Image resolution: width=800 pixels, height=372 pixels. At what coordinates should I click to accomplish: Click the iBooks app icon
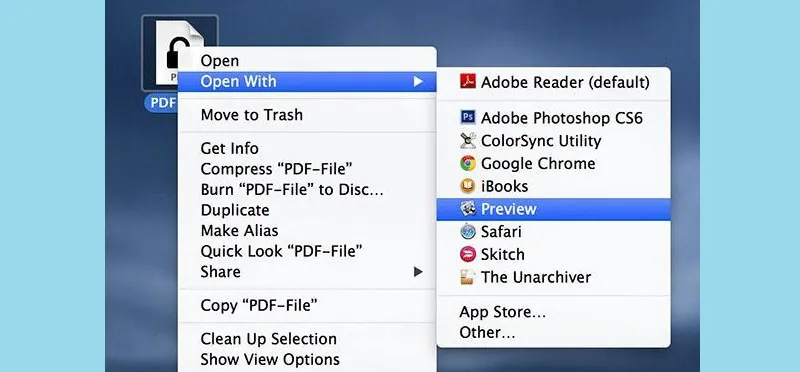point(467,186)
